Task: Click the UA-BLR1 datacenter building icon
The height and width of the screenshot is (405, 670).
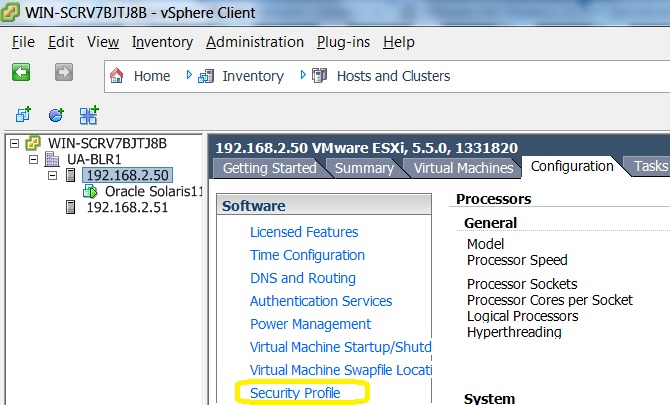Action: click(52, 159)
